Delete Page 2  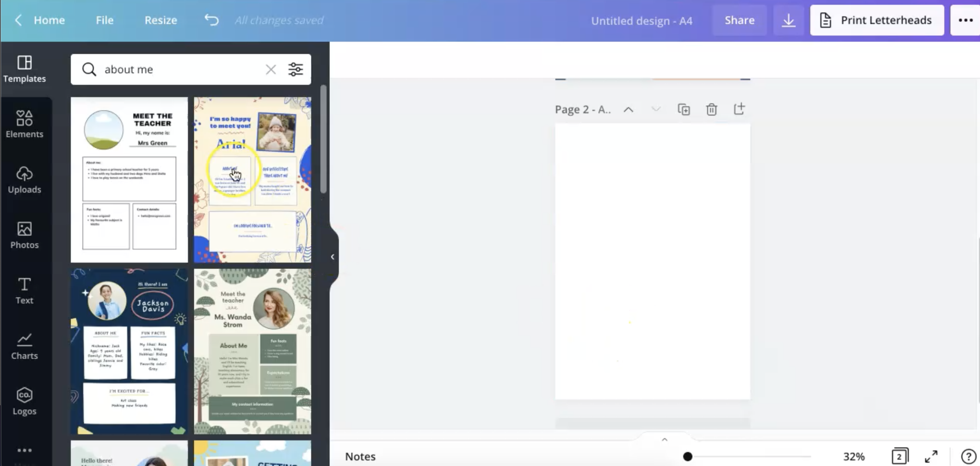711,110
